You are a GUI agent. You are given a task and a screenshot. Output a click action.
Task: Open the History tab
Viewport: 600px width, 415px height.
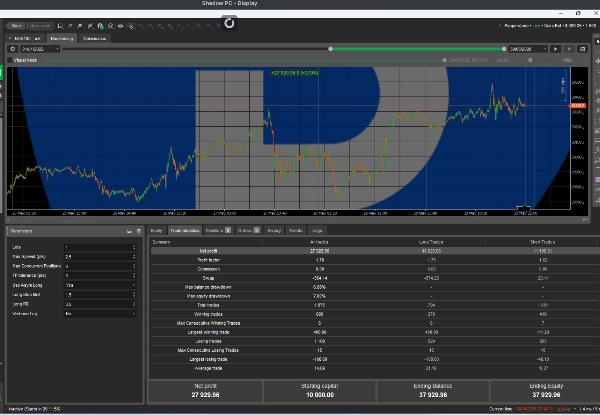[274, 231]
